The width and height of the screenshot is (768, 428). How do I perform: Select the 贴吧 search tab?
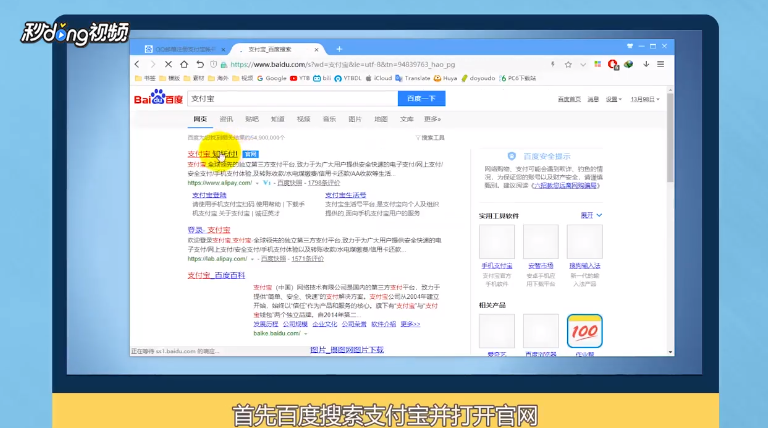[252, 119]
